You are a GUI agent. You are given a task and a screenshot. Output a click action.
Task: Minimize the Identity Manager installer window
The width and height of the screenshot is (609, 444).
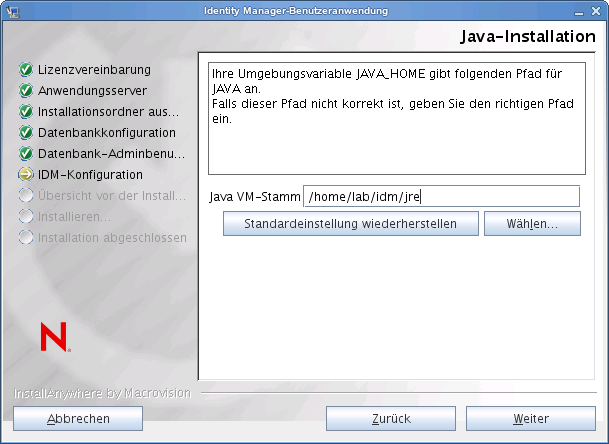point(579,12)
